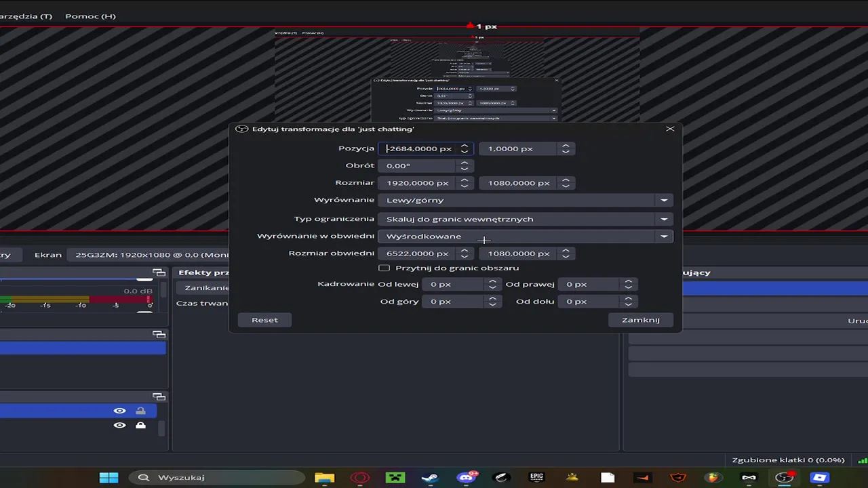Open the blue Roblox icon in taskbar

(x=819, y=477)
